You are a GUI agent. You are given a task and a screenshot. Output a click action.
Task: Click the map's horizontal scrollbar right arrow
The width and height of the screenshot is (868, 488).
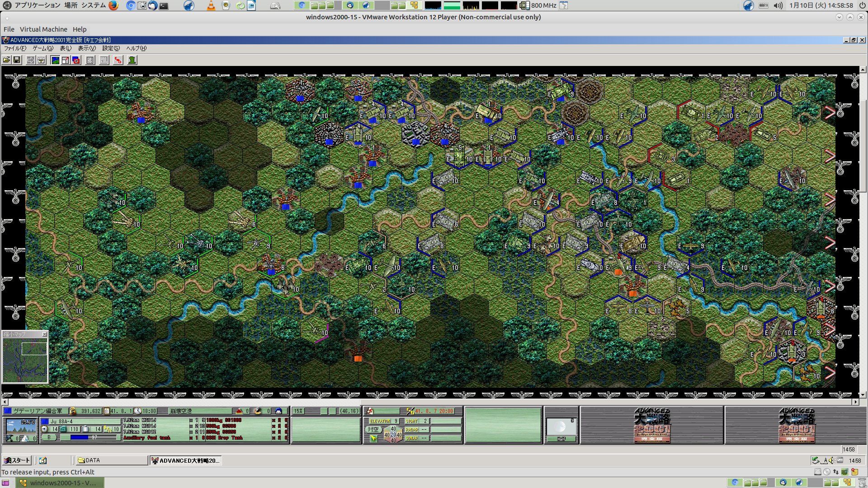(855, 402)
